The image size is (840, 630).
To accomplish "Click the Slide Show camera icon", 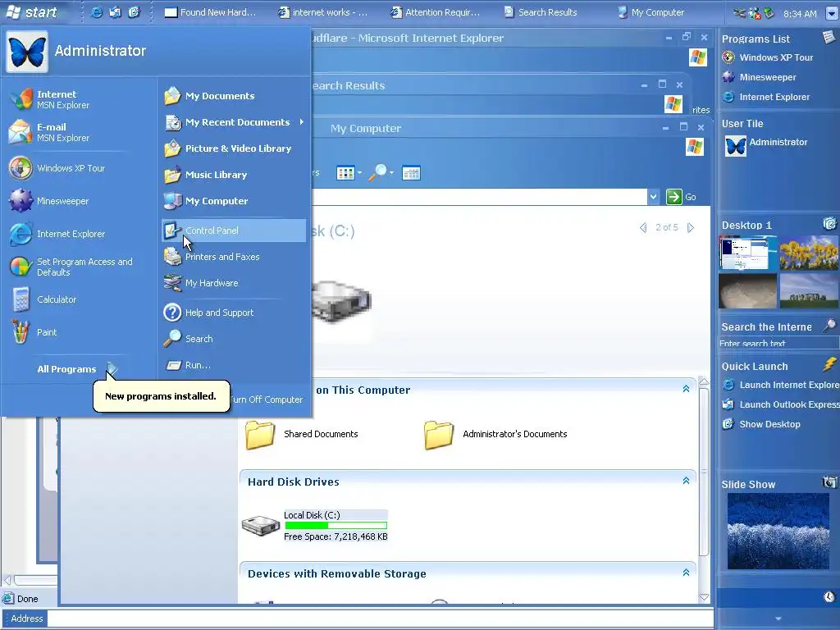I will pyautogui.click(x=829, y=482).
